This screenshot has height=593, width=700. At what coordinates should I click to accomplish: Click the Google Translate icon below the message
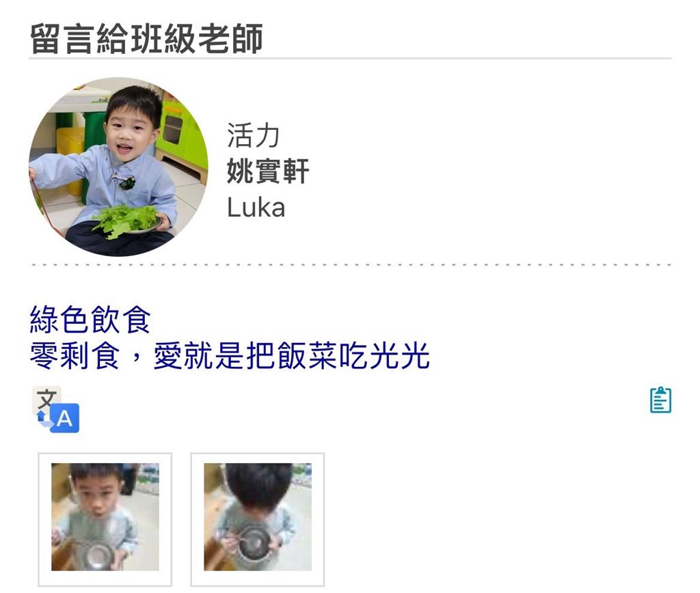tap(56, 409)
